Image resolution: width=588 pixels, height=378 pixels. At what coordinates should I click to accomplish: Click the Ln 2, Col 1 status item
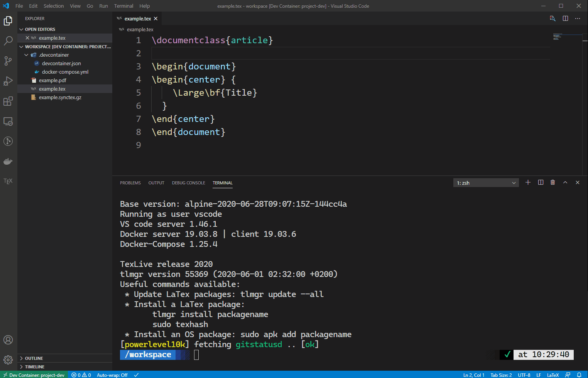coord(474,375)
